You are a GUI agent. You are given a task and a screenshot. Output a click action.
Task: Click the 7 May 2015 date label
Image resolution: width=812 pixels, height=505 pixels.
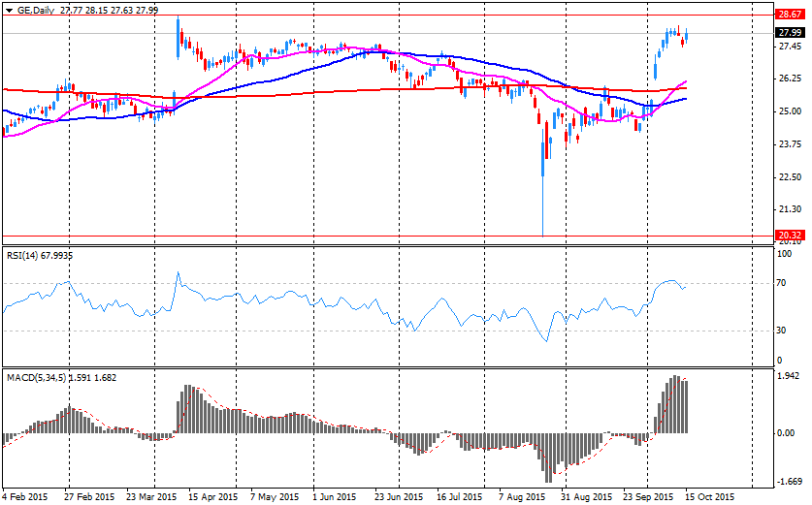click(x=275, y=497)
